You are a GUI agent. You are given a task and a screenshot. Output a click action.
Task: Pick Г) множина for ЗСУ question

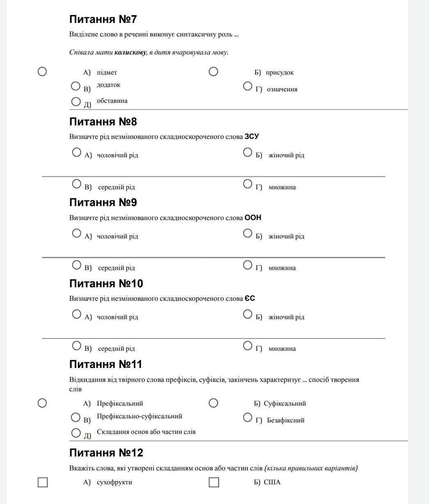click(x=248, y=184)
